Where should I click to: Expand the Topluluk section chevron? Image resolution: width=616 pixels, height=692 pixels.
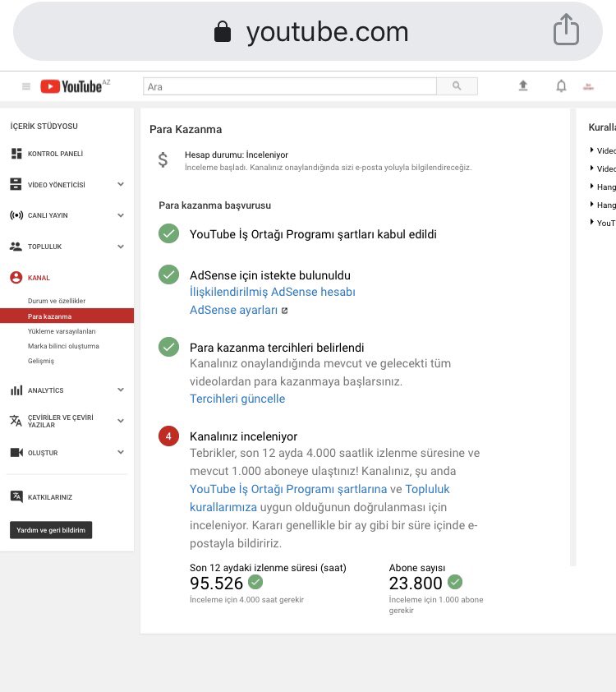pos(121,247)
